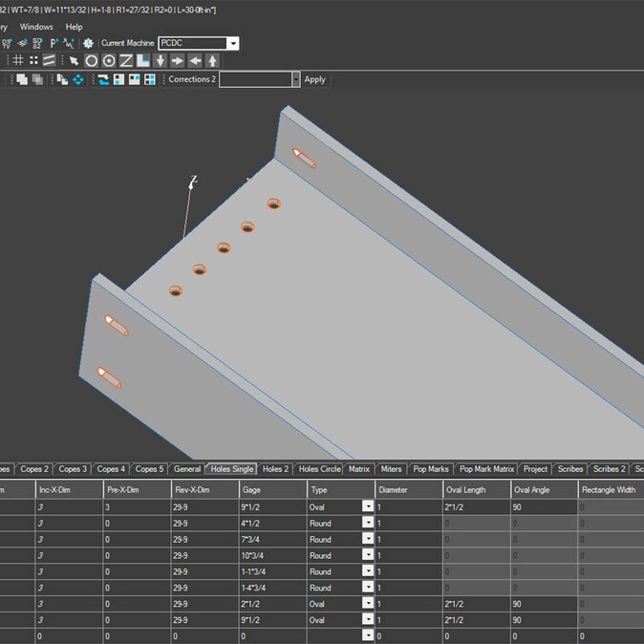Open Type dropdown for gage 4*1/2 row

click(368, 523)
